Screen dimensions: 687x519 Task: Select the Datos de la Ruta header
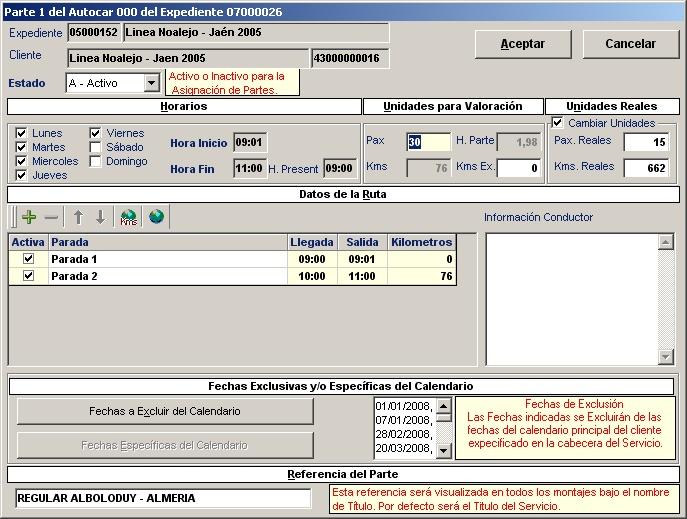pos(343,194)
